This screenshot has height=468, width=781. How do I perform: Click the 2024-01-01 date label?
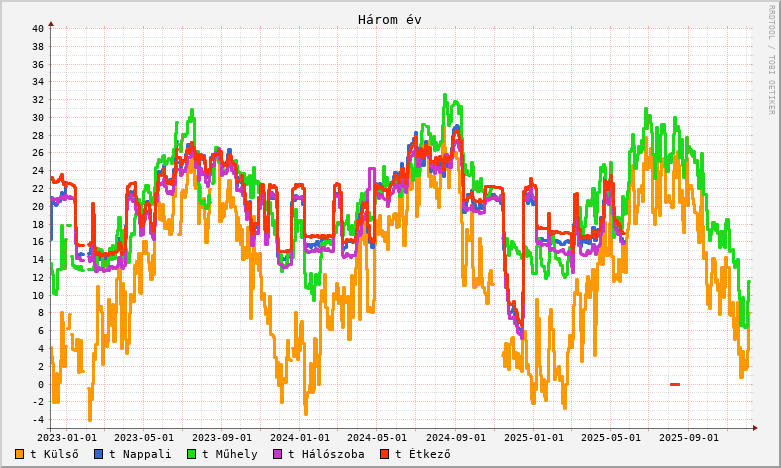tap(299, 437)
